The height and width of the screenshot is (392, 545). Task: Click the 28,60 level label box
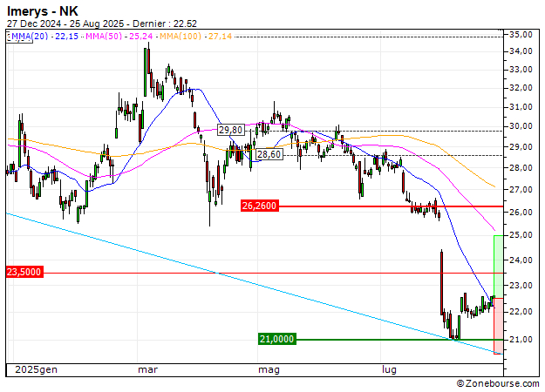pos(269,154)
